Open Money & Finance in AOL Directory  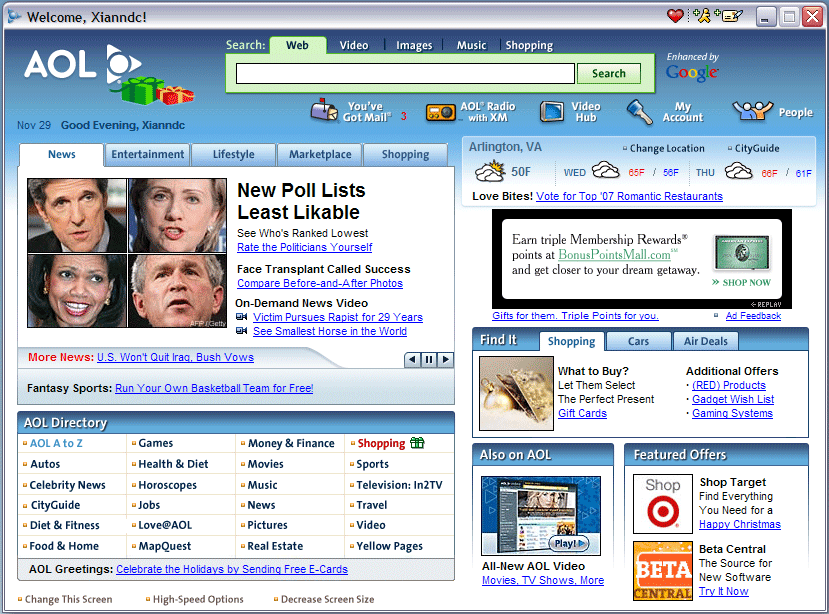pos(291,443)
